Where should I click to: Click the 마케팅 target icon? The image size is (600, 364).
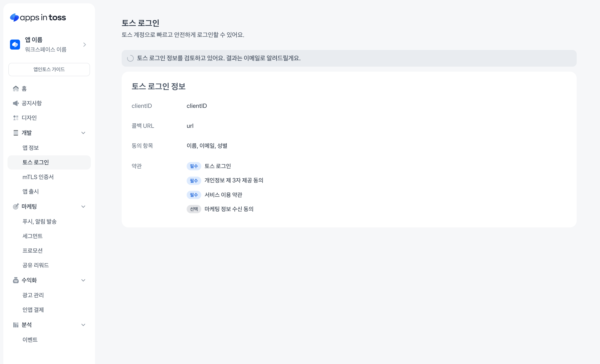[x=16, y=207]
